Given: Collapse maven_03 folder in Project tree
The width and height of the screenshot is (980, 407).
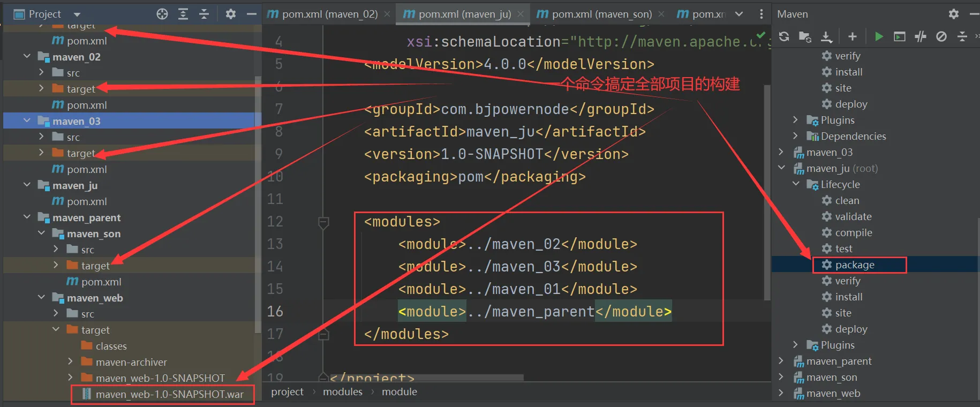Looking at the screenshot, I should coord(27,120).
